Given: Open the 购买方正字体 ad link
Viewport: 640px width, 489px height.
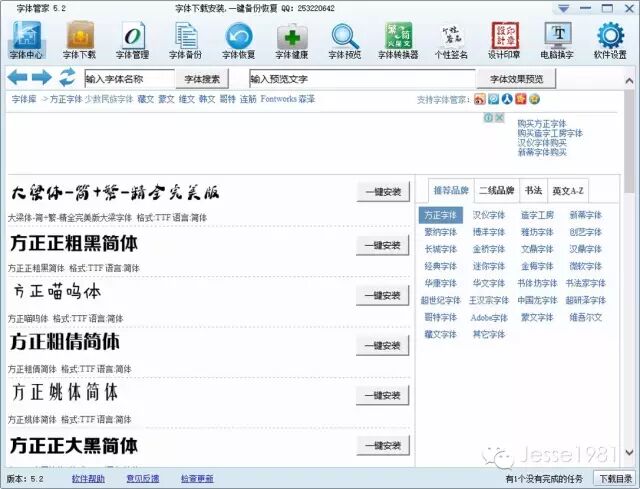Looking at the screenshot, I should coord(542,123).
